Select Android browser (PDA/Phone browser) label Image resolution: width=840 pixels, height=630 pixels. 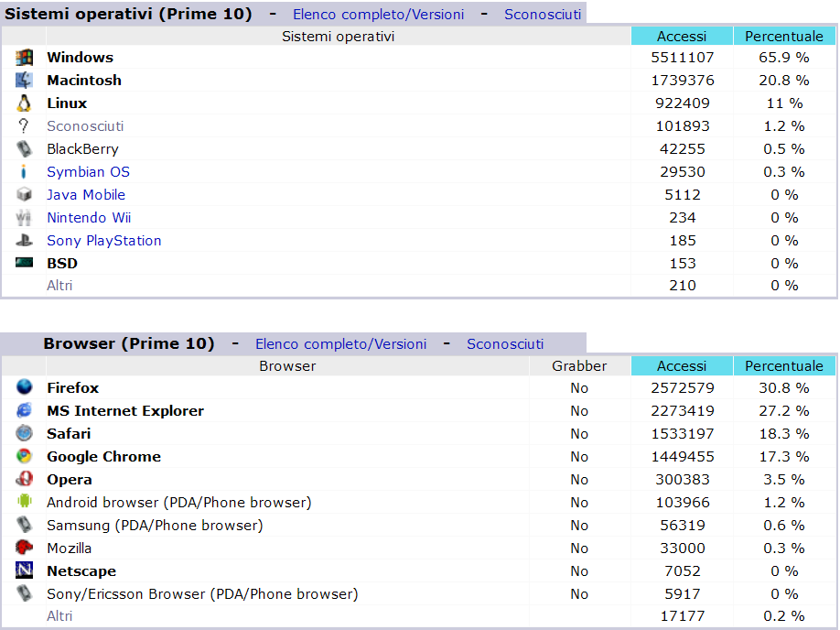point(179,503)
